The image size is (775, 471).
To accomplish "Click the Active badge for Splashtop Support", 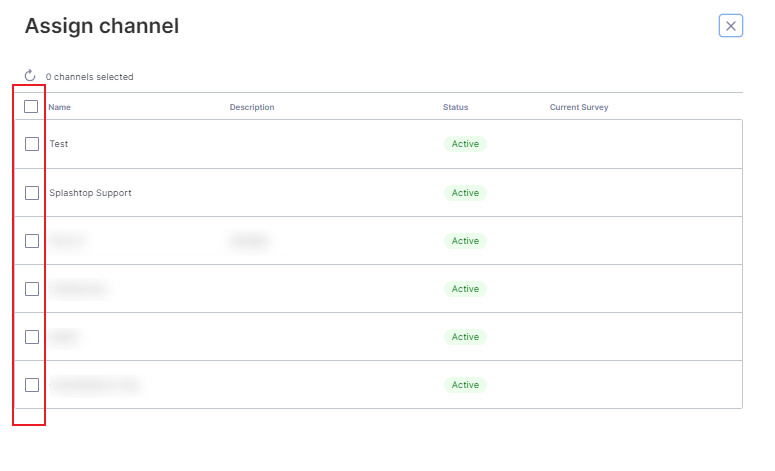I will (x=465, y=193).
